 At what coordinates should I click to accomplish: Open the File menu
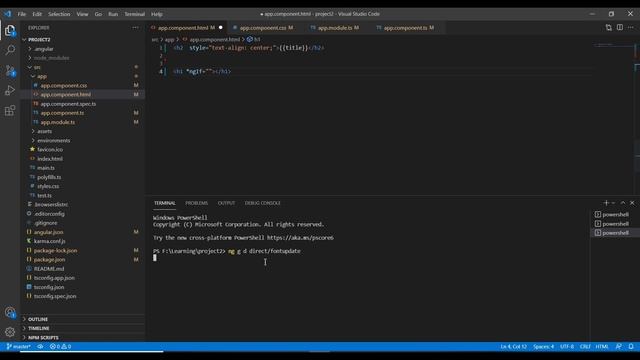point(22,14)
